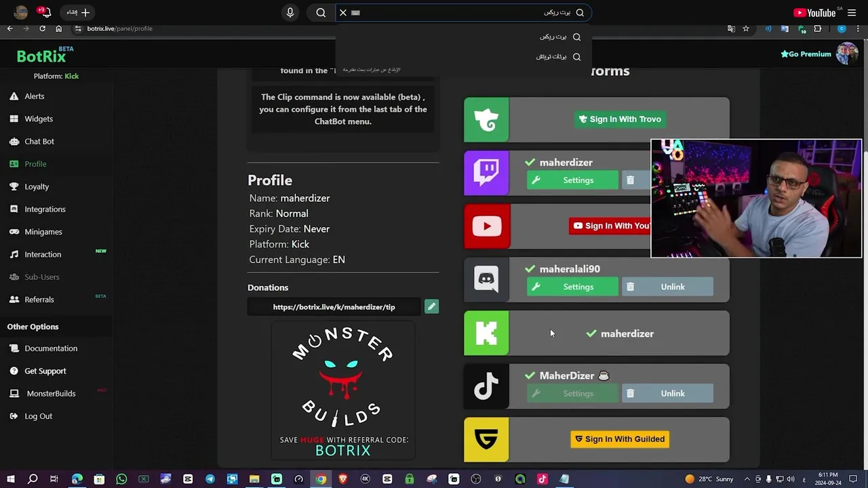Click the YouTube create button
Screen dimensions: 868x488
coord(77,12)
